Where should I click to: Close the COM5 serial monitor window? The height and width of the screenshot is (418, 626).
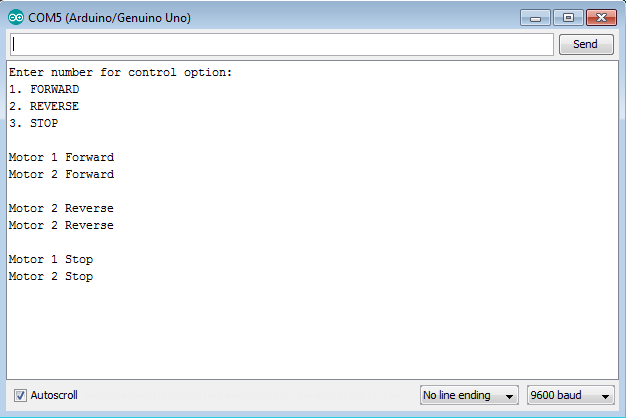[601, 18]
